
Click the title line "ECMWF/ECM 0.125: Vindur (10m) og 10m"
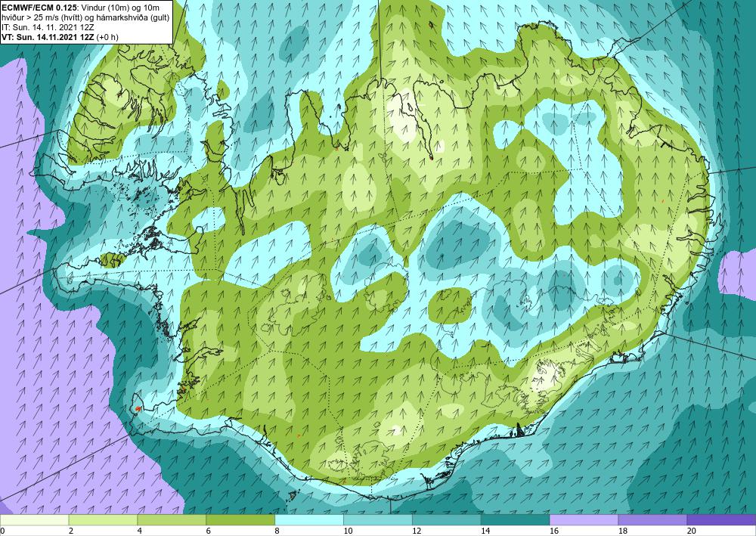point(81,8)
